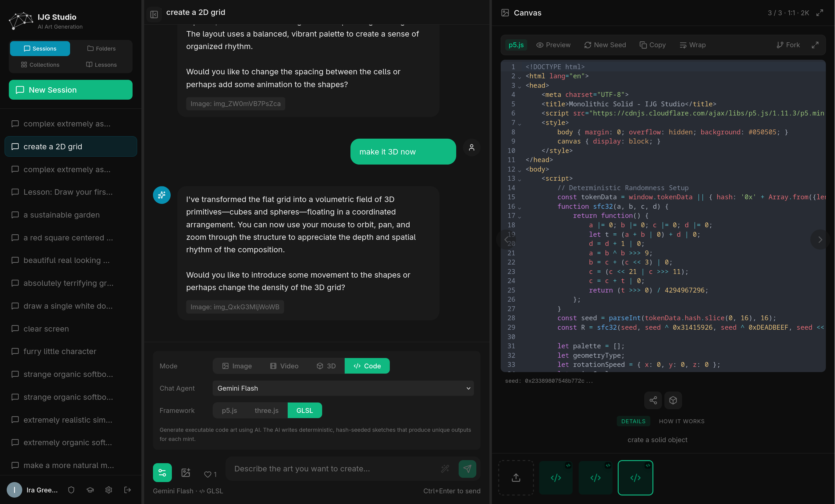Toggle Preview in the code toolbar
The width and height of the screenshot is (835, 504).
553,45
